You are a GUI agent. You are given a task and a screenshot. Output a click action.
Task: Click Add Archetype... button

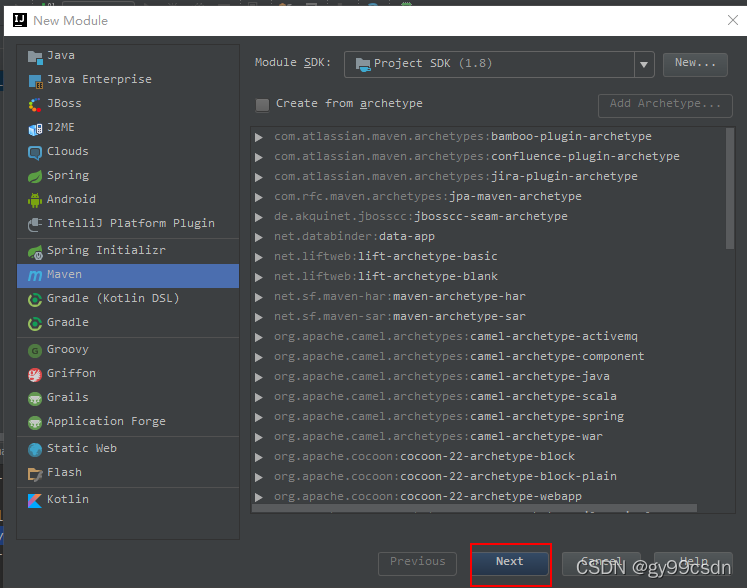tap(665, 105)
